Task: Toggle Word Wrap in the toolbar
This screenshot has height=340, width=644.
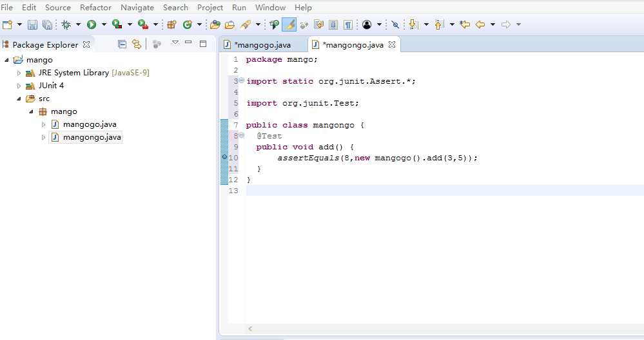Action: [318, 24]
